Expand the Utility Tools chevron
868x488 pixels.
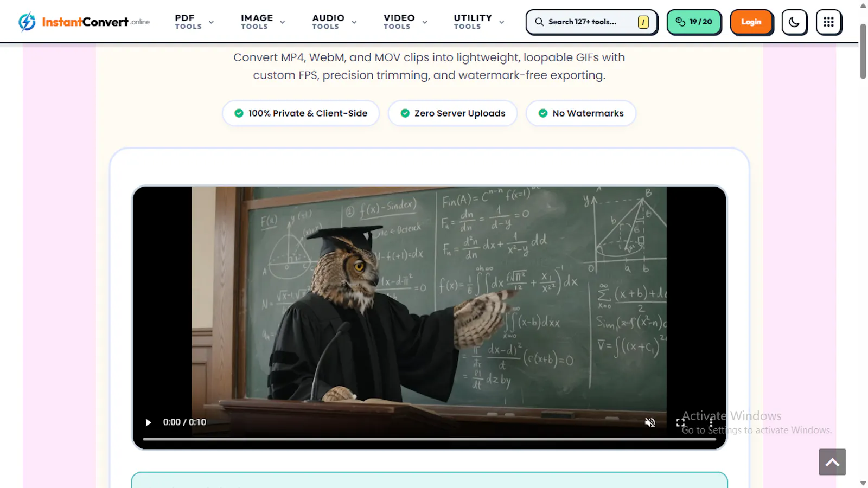coord(501,22)
